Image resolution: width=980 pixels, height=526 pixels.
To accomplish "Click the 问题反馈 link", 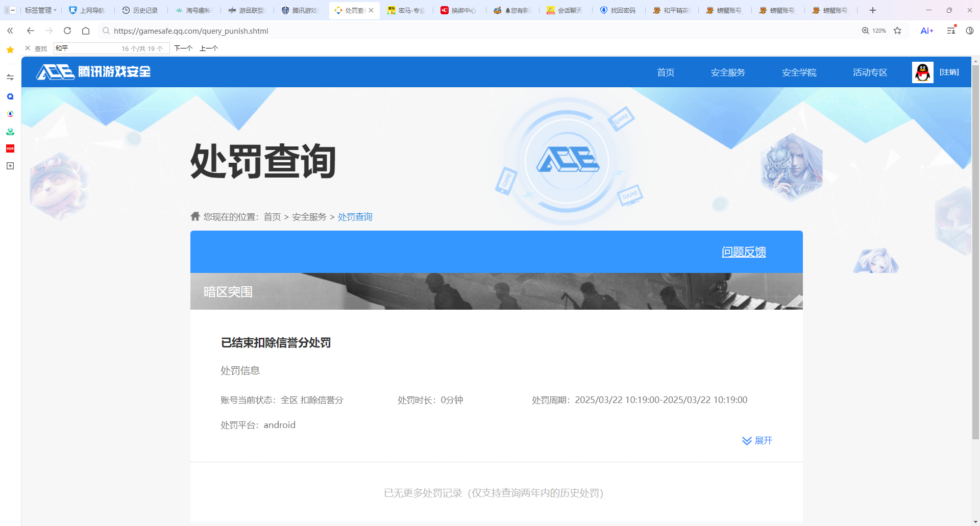I will tap(744, 252).
